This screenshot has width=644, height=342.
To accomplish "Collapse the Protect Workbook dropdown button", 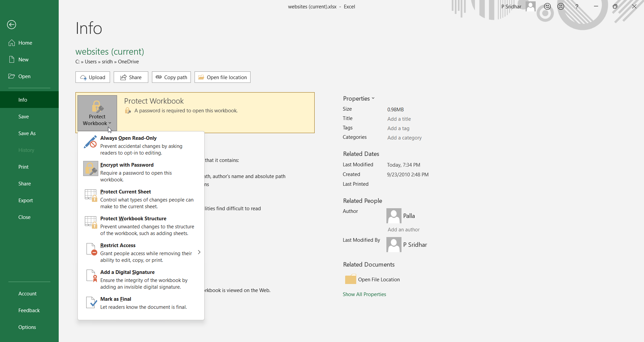I will click(97, 113).
